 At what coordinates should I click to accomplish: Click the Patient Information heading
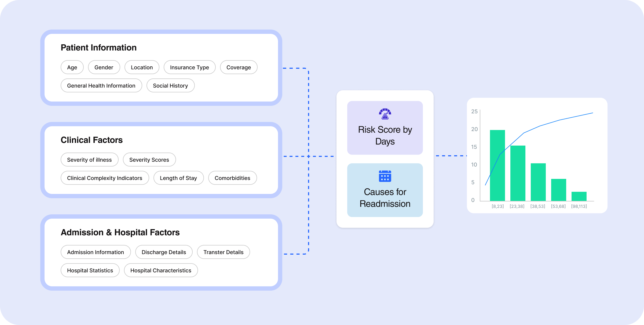pos(99,48)
